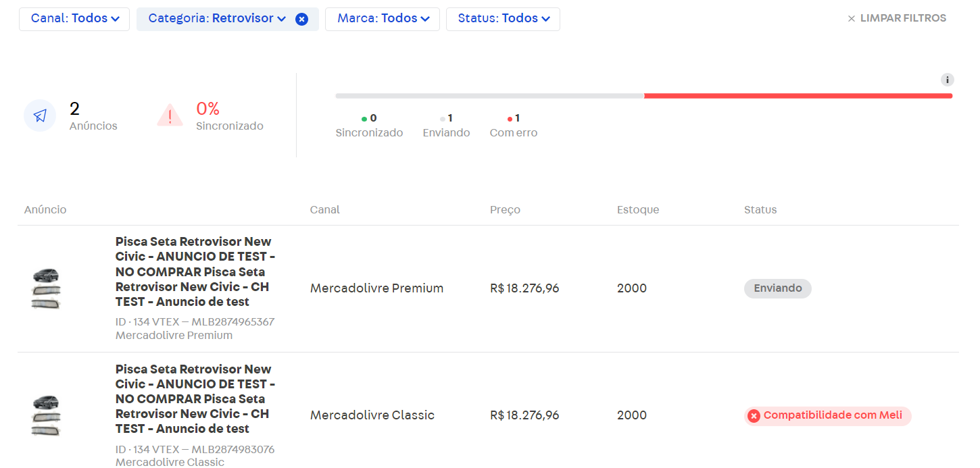This screenshot has height=468, width=980.
Task: Click the error icon in Compatibilidade badge
Action: tap(754, 416)
